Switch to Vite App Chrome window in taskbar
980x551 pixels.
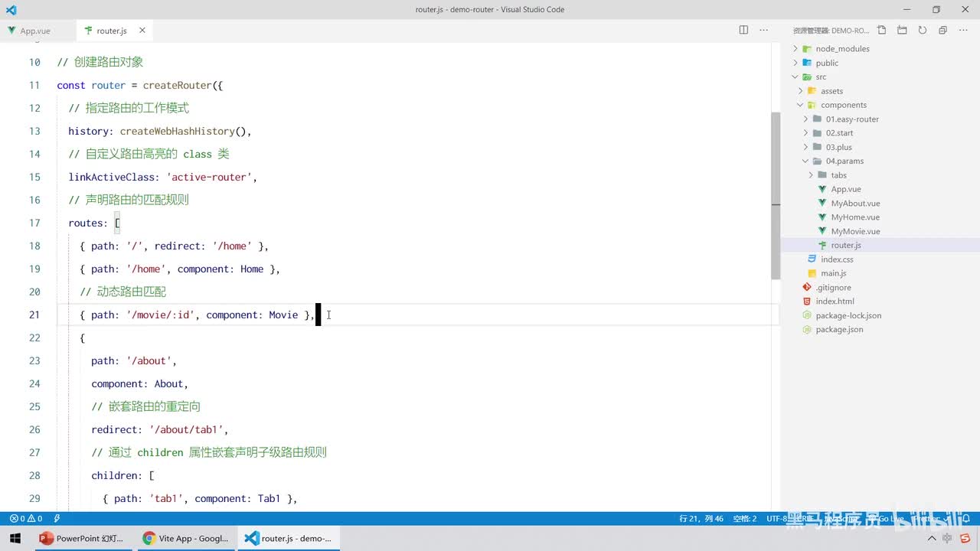tap(185, 539)
